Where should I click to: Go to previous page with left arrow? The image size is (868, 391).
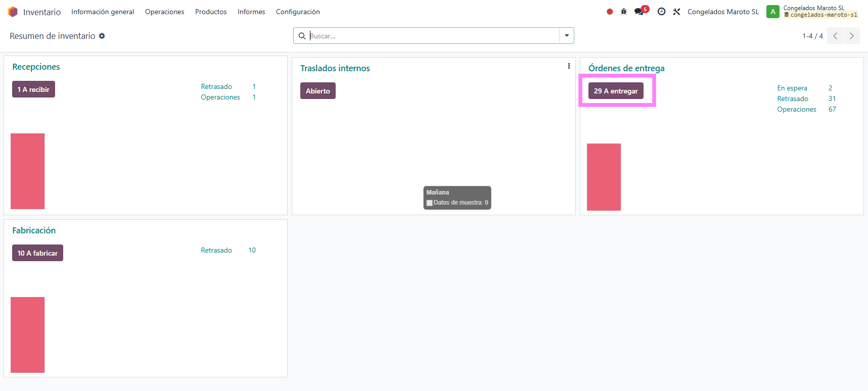[835, 36]
